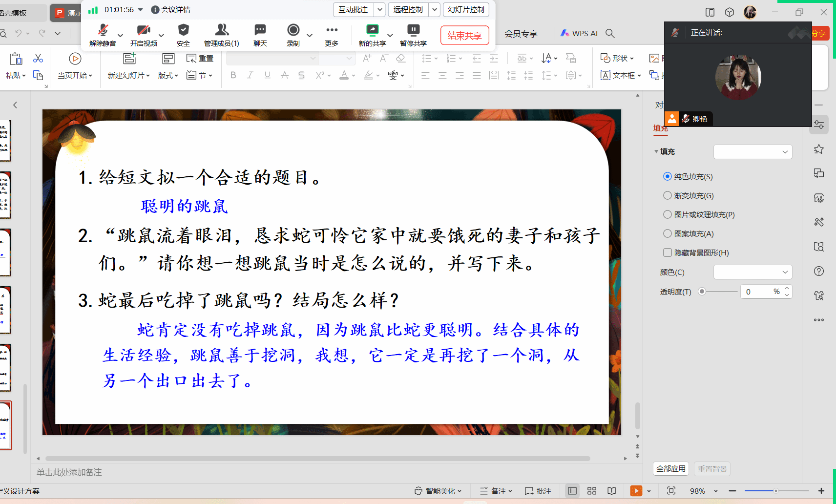The height and width of the screenshot is (504, 836).
Task: Pause screen sharing (暂停共享)
Action: point(413,31)
